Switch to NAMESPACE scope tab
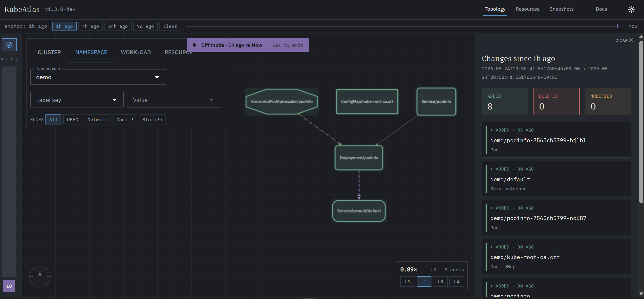 [x=91, y=52]
